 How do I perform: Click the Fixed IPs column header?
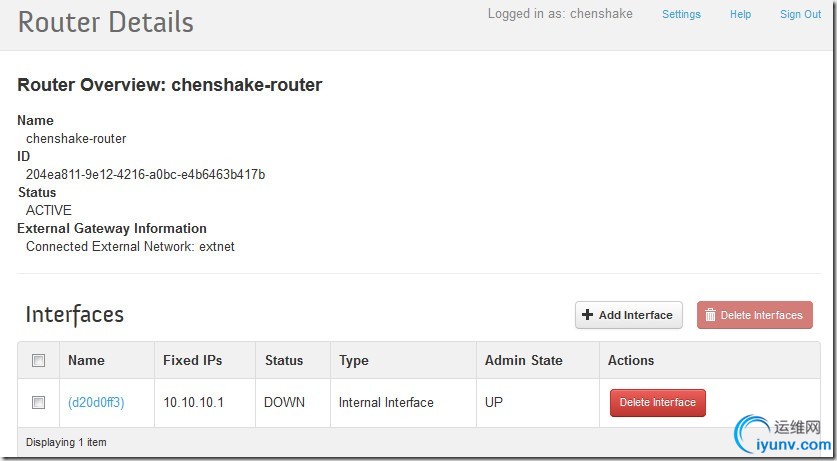192,360
